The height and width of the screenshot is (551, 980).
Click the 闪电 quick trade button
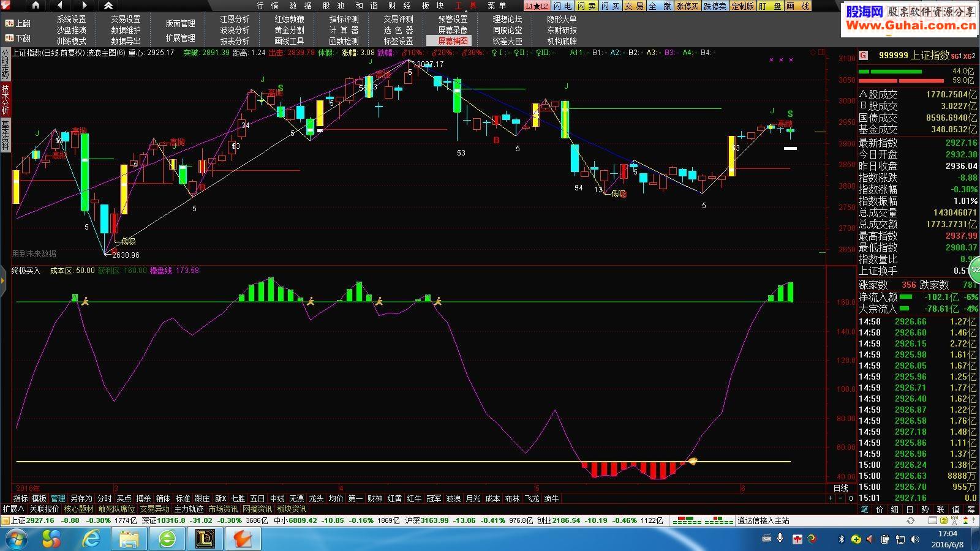point(562,6)
